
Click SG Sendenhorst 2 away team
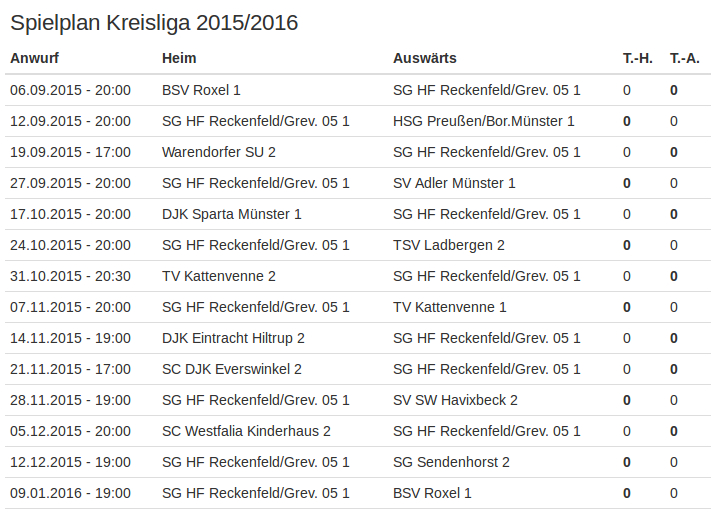pyautogui.click(x=451, y=462)
